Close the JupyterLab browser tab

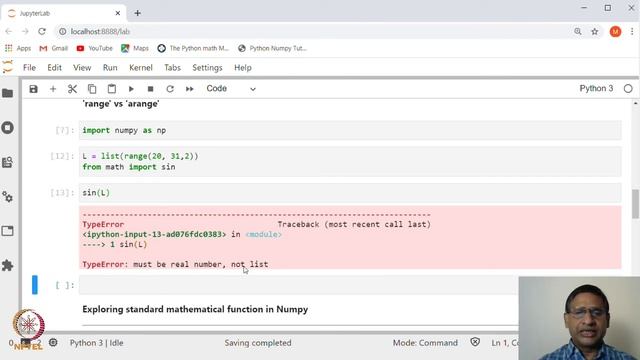118,13
